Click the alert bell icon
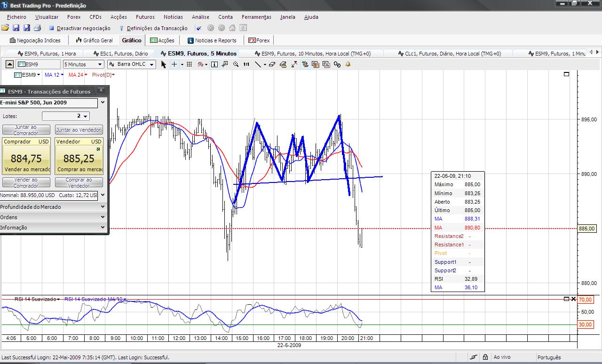602x364 pixels. coord(348,64)
